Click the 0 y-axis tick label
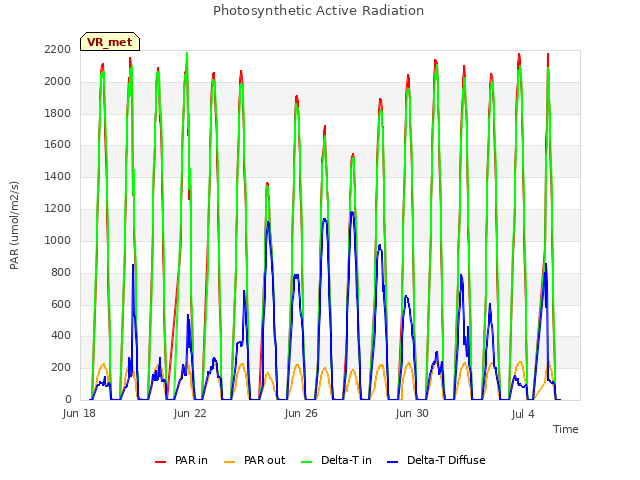The image size is (640, 480). (68, 400)
